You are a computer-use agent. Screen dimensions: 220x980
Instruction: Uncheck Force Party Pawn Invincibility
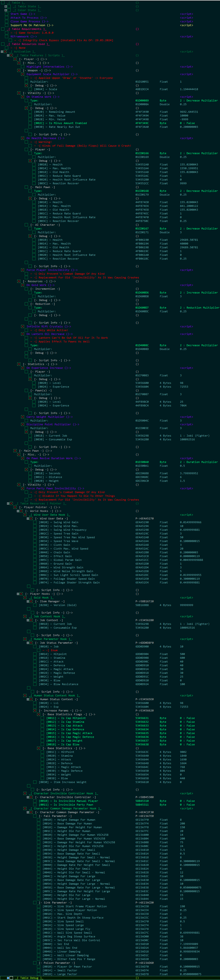(22, 488)
